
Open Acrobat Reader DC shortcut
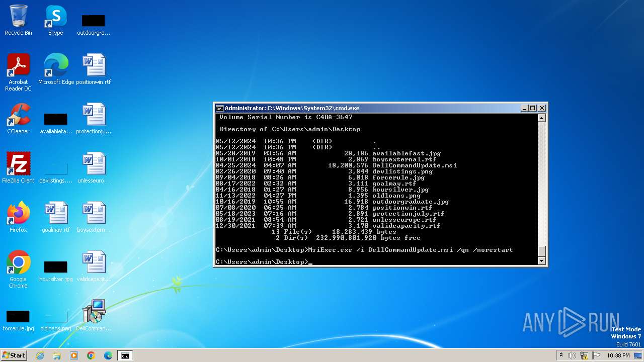[x=18, y=72]
